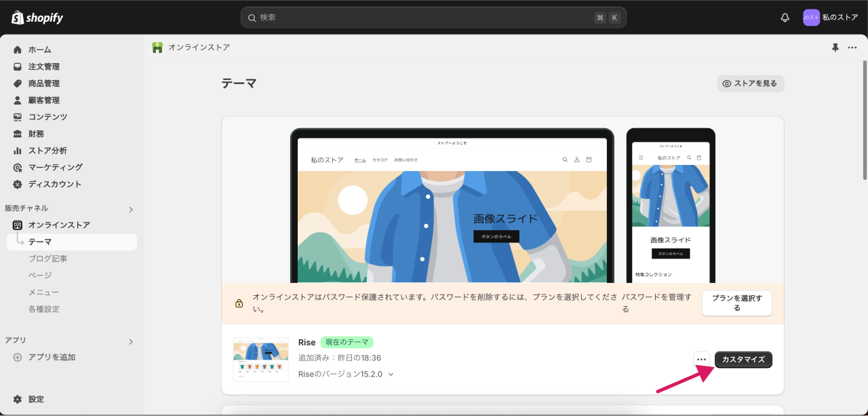This screenshot has width=868, height=416.
Task: Click the 検索 search field
Action: [420, 18]
